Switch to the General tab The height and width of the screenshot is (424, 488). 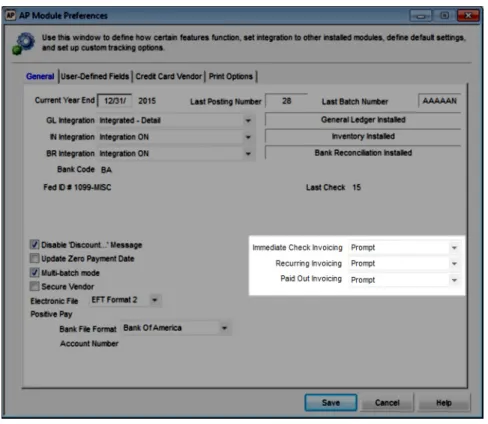[40, 76]
